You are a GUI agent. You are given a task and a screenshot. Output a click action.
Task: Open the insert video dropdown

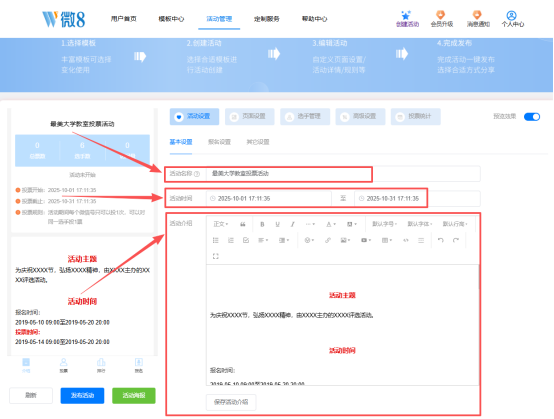366,240
